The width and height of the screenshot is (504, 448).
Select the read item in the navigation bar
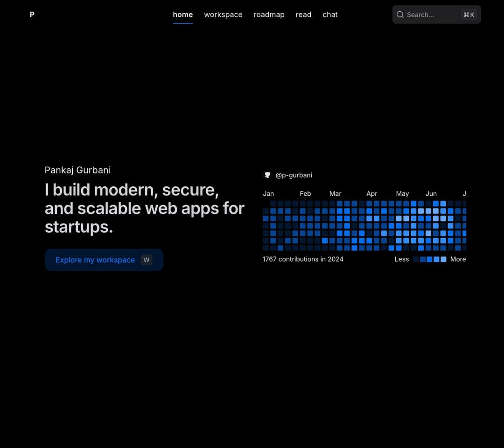coord(303,14)
